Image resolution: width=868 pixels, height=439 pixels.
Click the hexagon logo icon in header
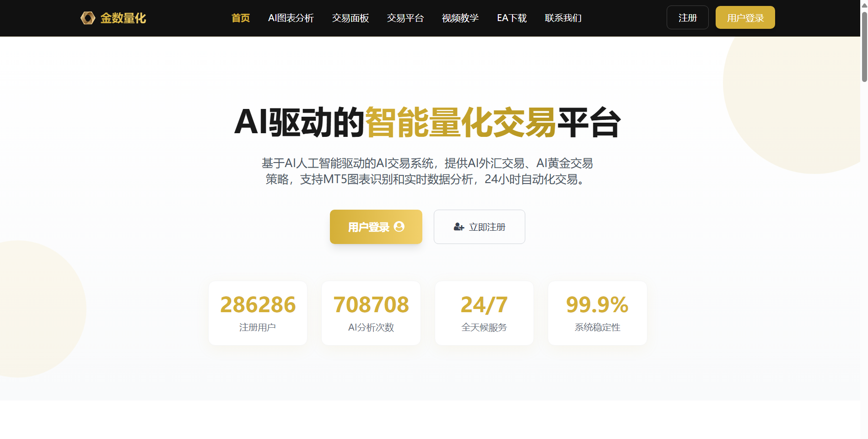(88, 18)
